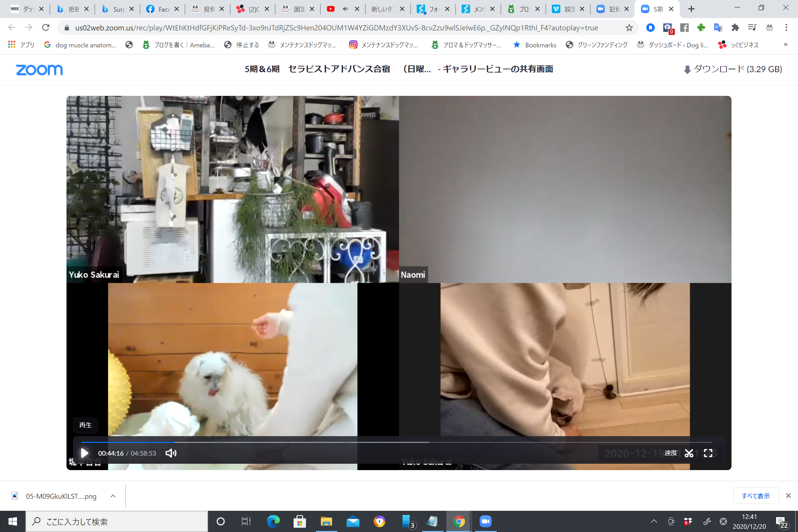Open Task View on taskbar
Viewport: 798px width, 532px height.
tap(246, 521)
